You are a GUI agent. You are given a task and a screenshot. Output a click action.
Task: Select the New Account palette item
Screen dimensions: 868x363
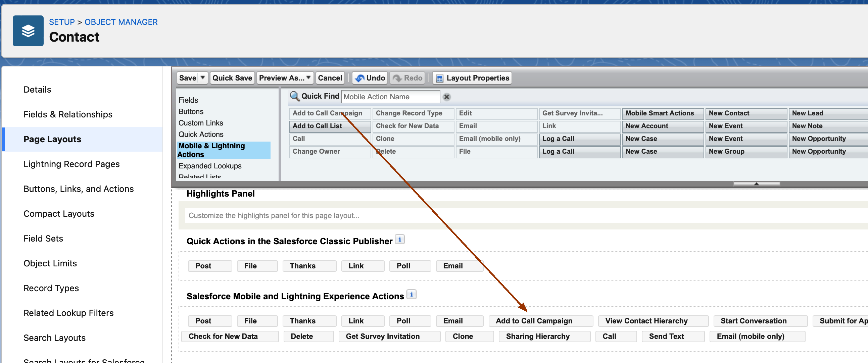[x=663, y=126]
